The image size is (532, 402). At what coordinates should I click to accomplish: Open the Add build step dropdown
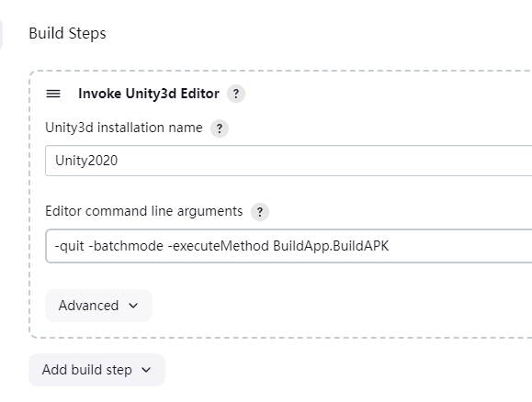click(x=97, y=370)
